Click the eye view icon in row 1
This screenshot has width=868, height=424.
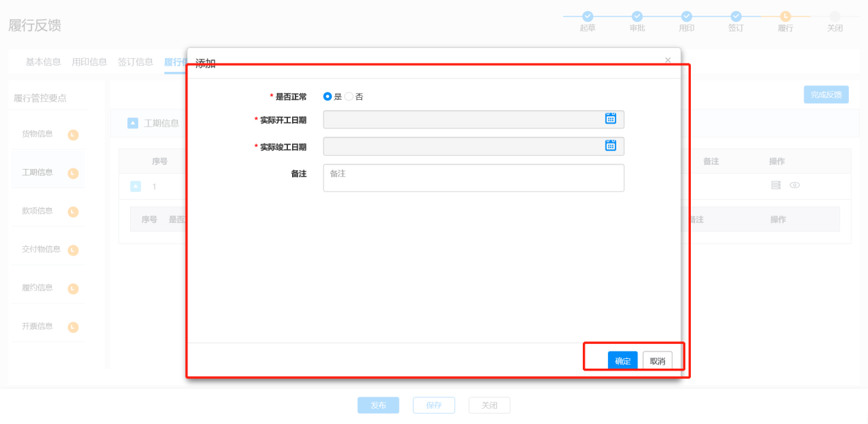[x=794, y=185]
